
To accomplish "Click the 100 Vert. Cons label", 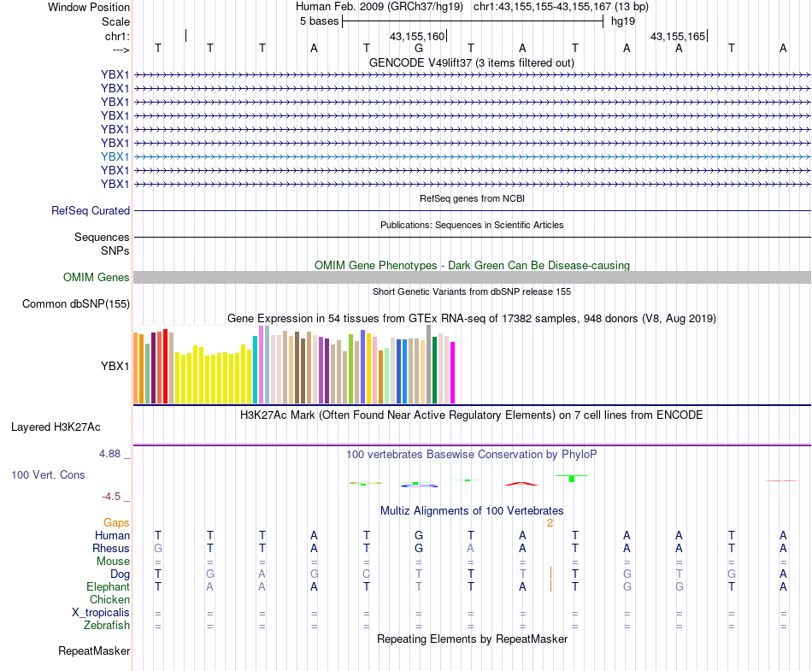I will click(48, 474).
